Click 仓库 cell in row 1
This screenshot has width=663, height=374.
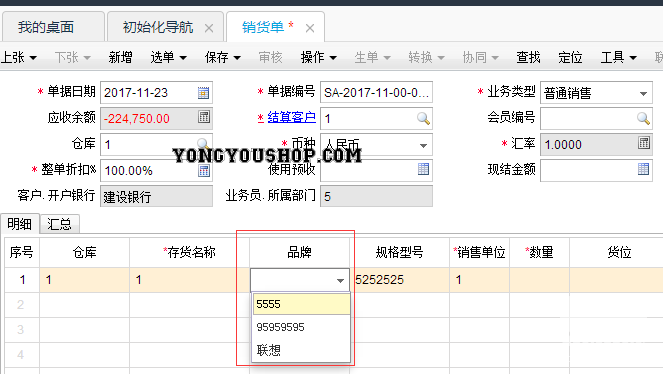[85, 280]
